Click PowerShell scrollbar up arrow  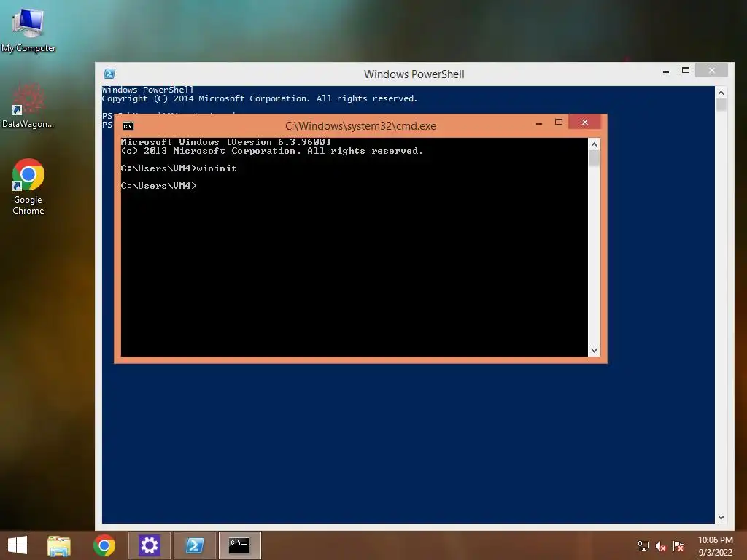tap(721, 93)
